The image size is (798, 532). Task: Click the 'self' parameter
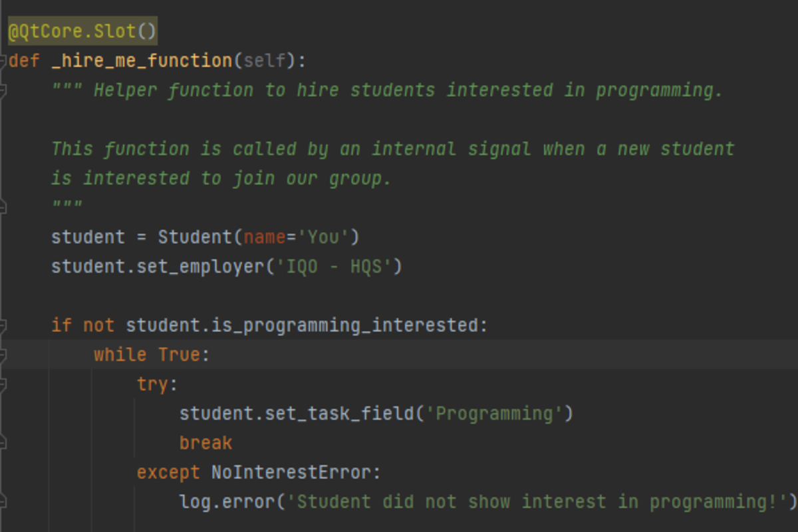click(x=265, y=61)
